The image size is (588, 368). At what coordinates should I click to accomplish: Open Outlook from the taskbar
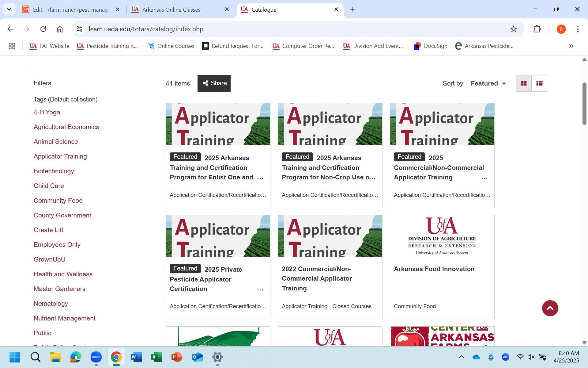(197, 357)
